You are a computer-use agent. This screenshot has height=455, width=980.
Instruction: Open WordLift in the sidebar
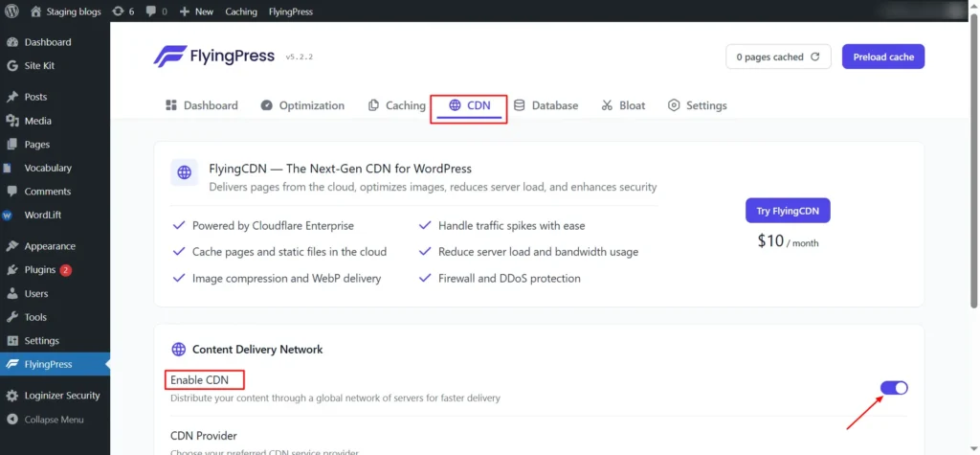point(42,216)
